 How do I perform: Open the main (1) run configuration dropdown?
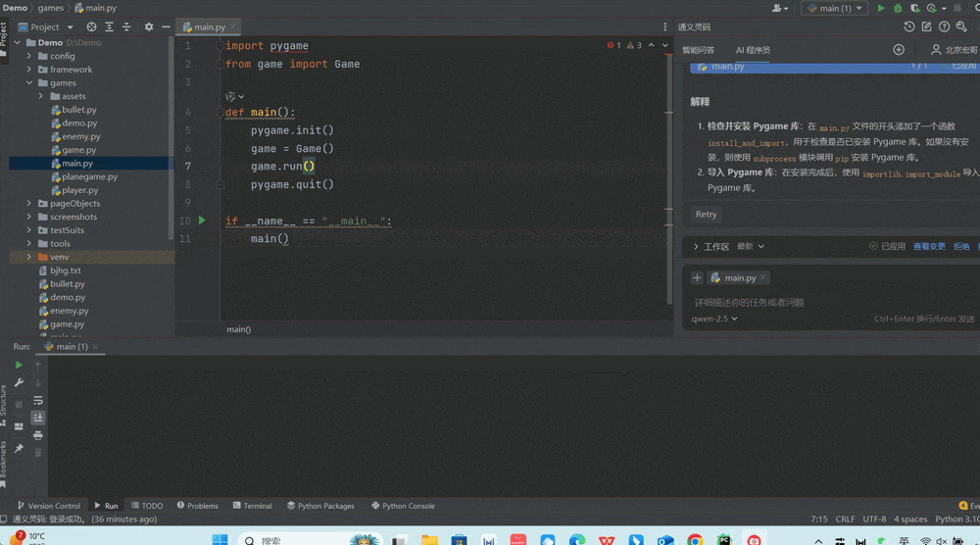point(834,8)
